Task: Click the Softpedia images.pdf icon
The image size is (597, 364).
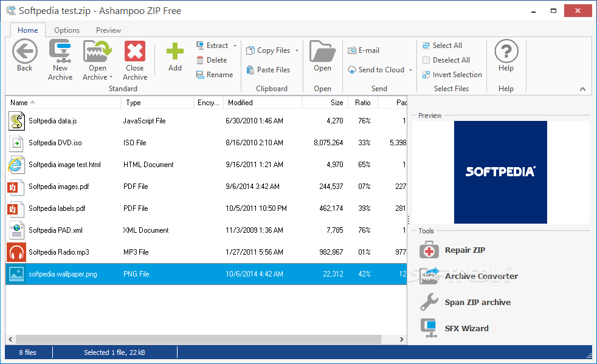Action: (x=16, y=187)
